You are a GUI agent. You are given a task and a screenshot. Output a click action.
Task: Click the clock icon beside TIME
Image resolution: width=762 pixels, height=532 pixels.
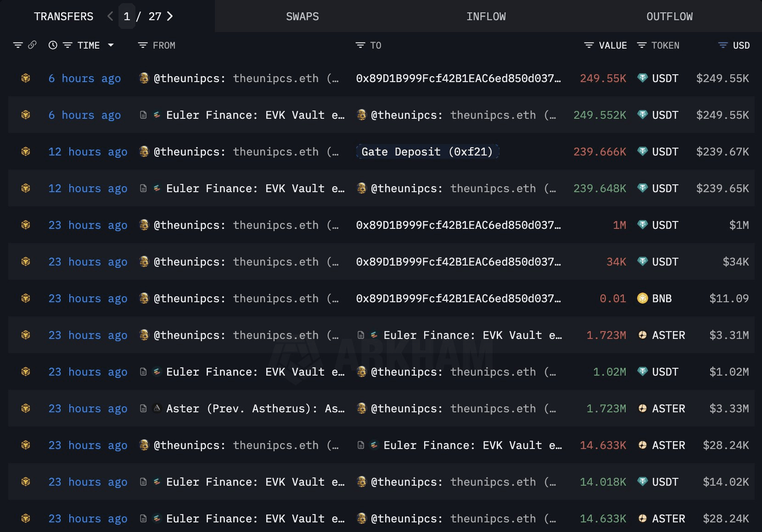(53, 45)
